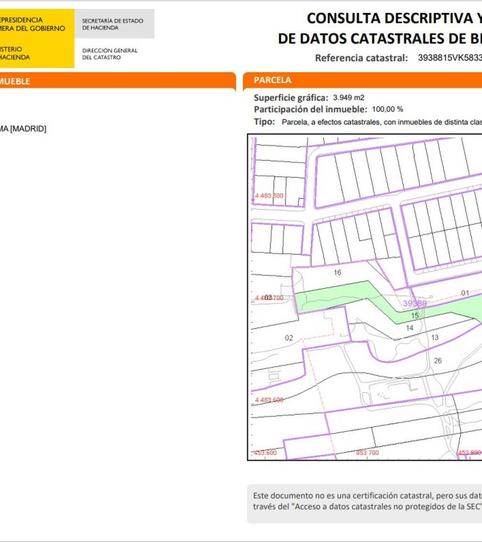Select the participation value '100,00 %'
The width and height of the screenshot is (482, 542).
point(388,109)
